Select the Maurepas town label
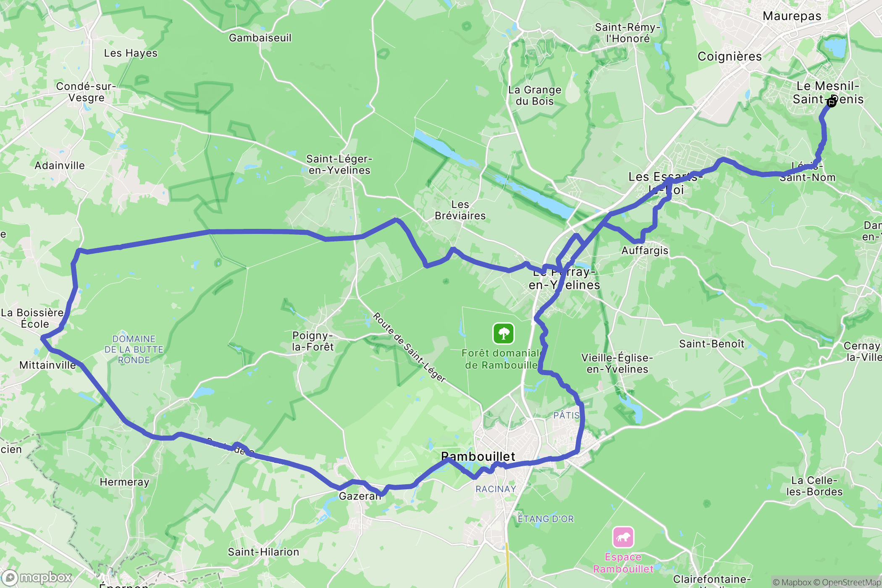882x588 pixels. [x=792, y=16]
